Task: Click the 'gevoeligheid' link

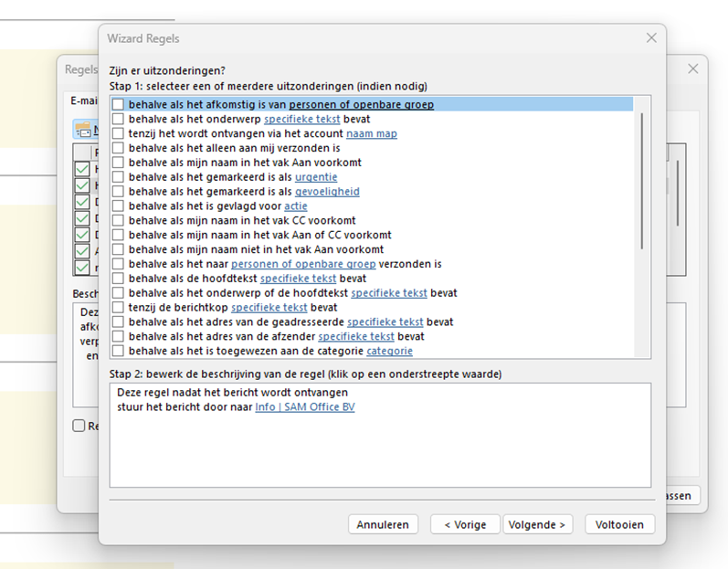Action: click(327, 192)
